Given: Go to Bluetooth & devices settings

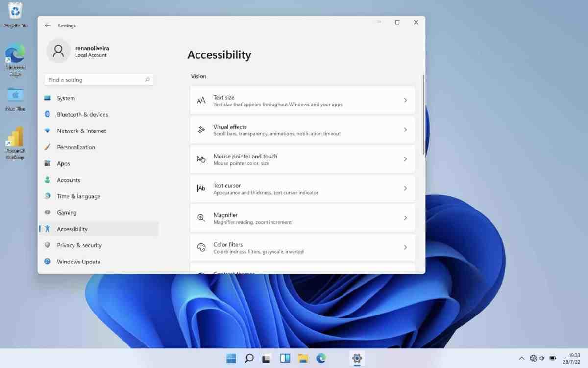Looking at the screenshot, I should [82, 114].
